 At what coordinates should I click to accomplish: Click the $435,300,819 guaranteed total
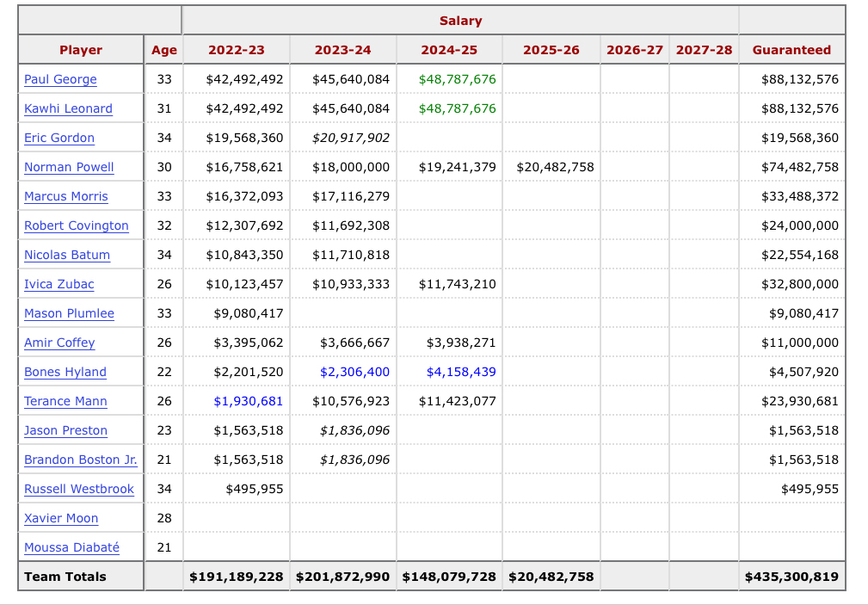[x=791, y=577]
